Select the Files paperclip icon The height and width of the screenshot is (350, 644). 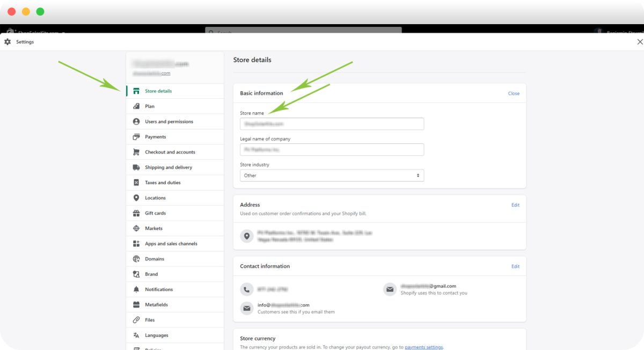pyautogui.click(x=137, y=319)
